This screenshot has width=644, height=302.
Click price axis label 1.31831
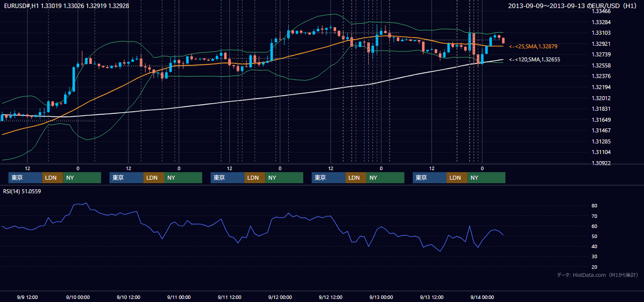tap(601, 109)
